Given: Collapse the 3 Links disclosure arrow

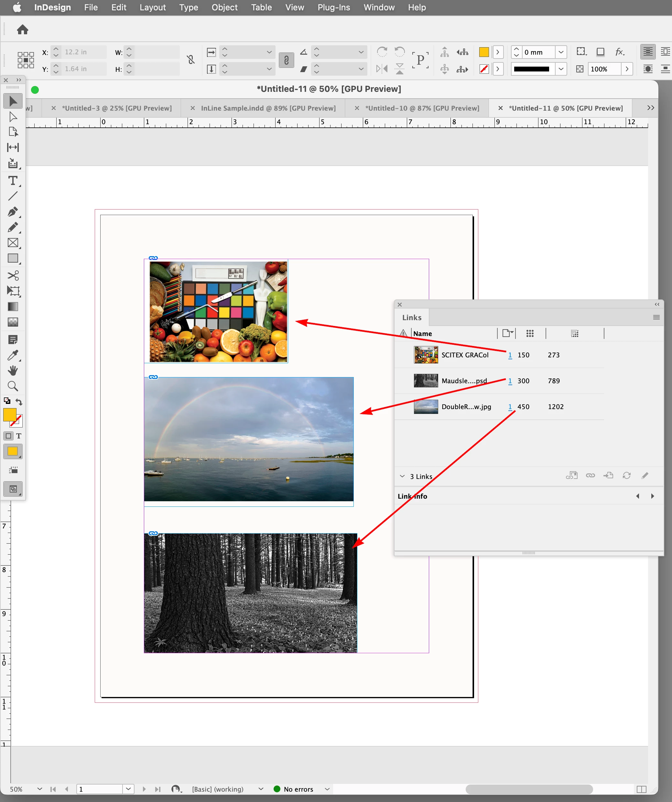Looking at the screenshot, I should pyautogui.click(x=402, y=476).
